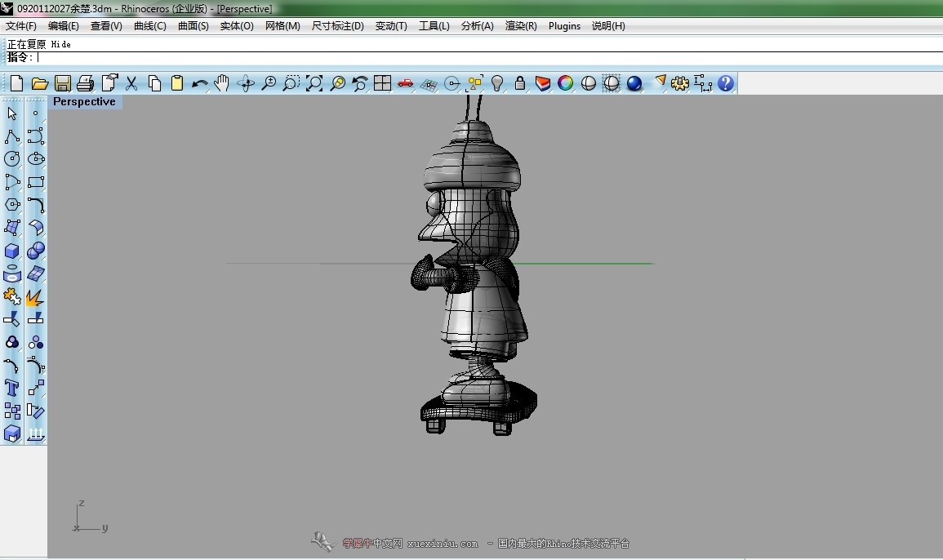Screen dimensions: 943x560
Task: Open Help with the blue question mark
Action: tap(726, 83)
